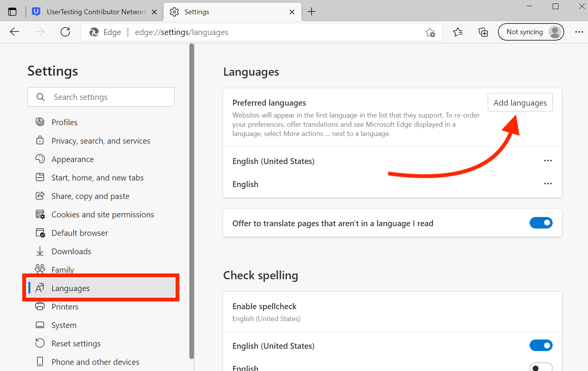The image size is (588, 371).
Task: Click the Settings gear tab icon
Action: pyautogui.click(x=174, y=12)
